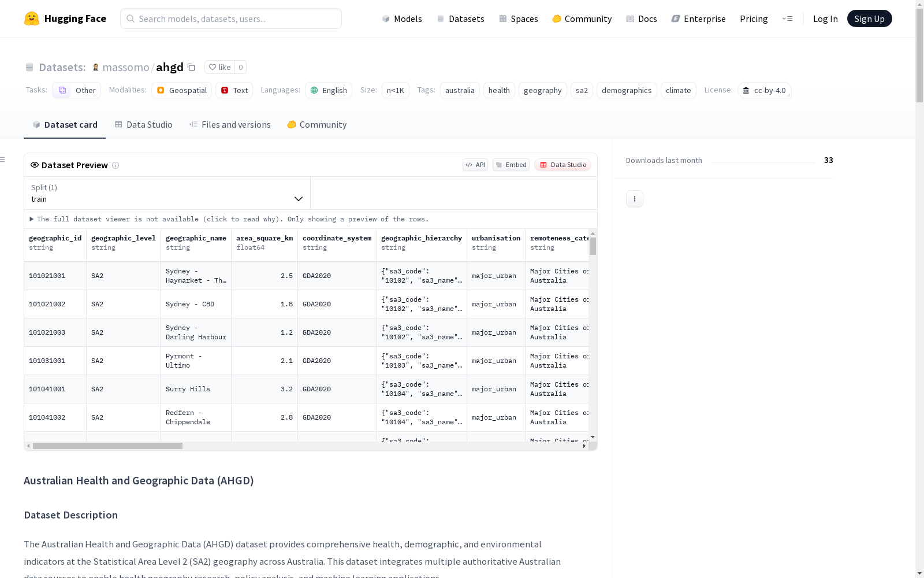Expand the full dataset viewer unavailable notice
Screen dimensions: 924x578
click(x=229, y=219)
